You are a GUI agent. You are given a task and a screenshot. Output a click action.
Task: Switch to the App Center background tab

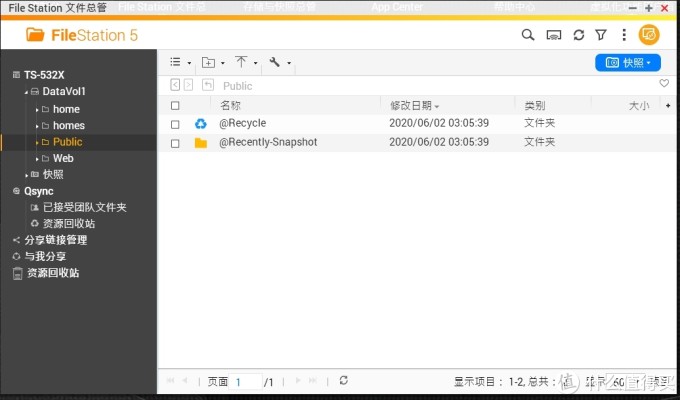click(397, 7)
